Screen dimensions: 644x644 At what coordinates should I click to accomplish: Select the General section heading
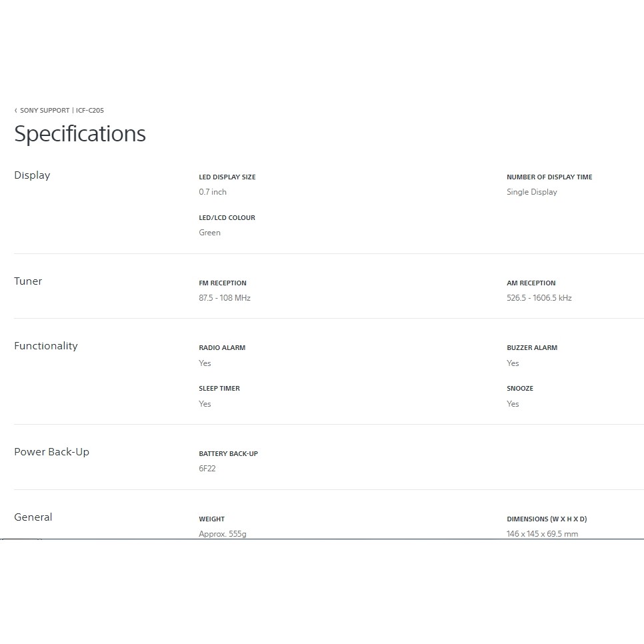coord(33,517)
